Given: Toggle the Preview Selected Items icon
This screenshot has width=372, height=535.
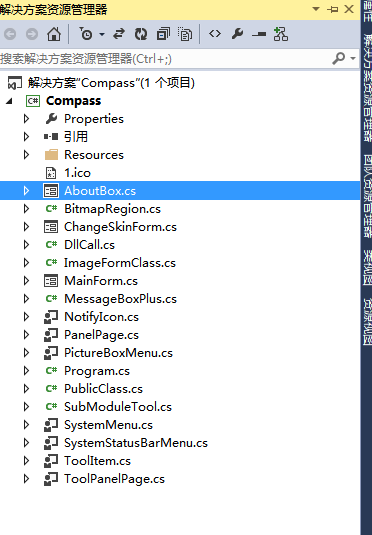Looking at the screenshot, I should pyautogui.click(x=259, y=34).
